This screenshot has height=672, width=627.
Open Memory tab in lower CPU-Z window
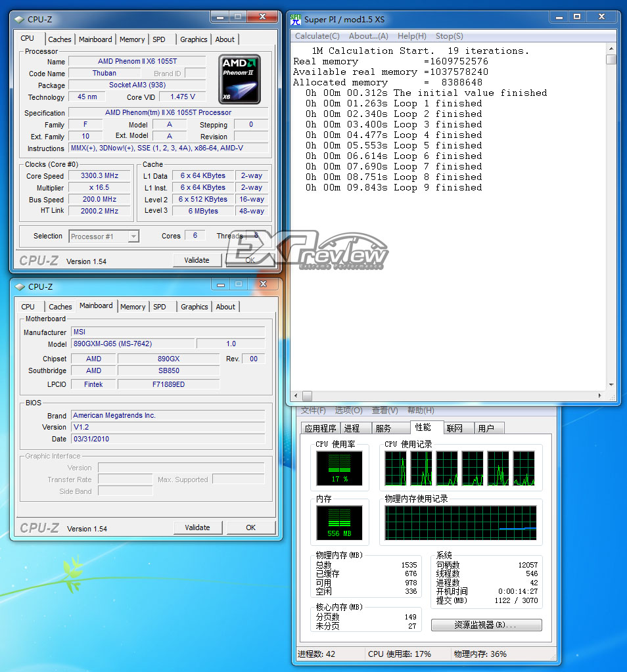133,307
